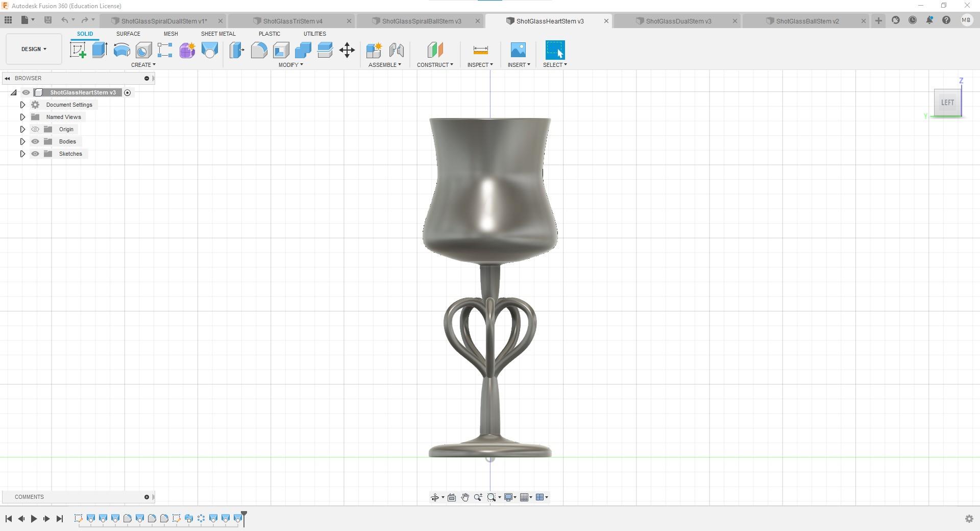Show the hidden Origin folder

[x=35, y=129]
